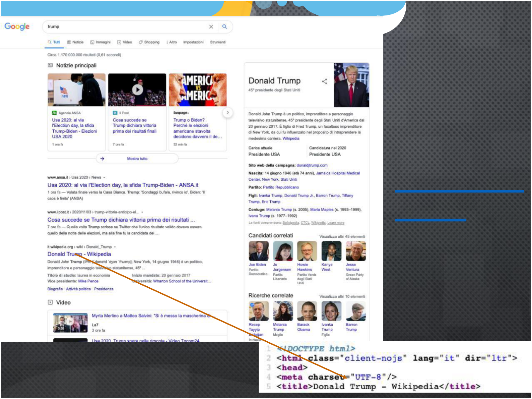This screenshot has height=399, width=532.
Task: Open Impostazioni
Action: tap(193, 42)
